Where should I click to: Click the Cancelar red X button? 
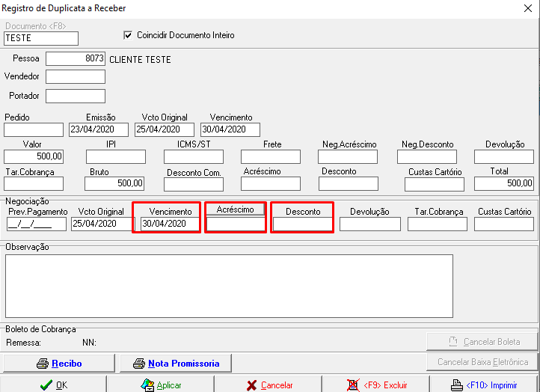269,385
